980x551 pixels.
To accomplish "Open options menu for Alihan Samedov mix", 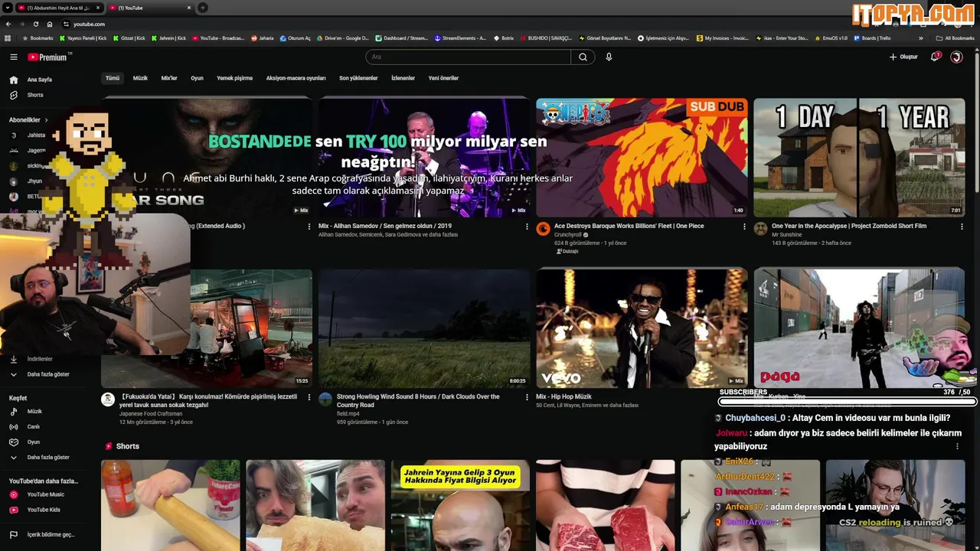I will (527, 227).
